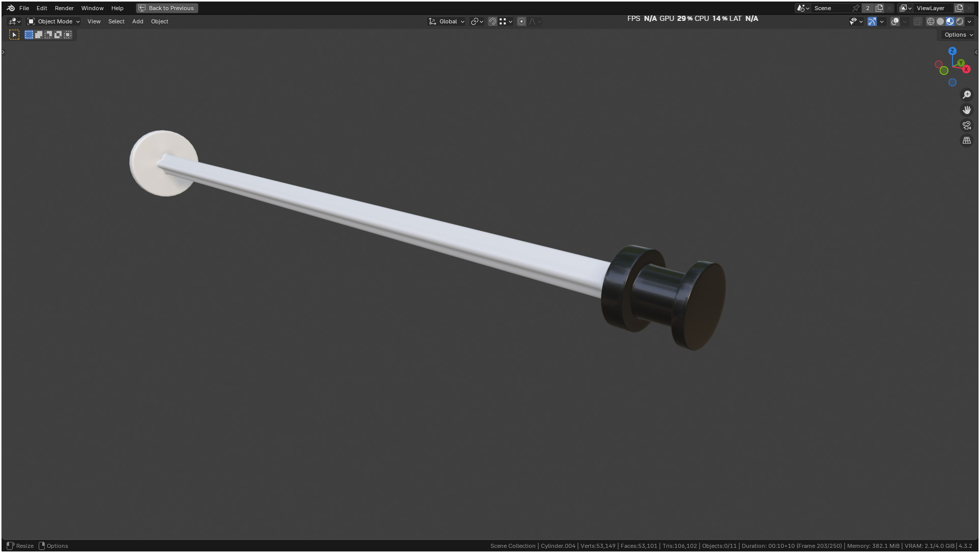Screen dimensions: 980x553
Task: Open the File menu
Action: pyautogui.click(x=24, y=8)
